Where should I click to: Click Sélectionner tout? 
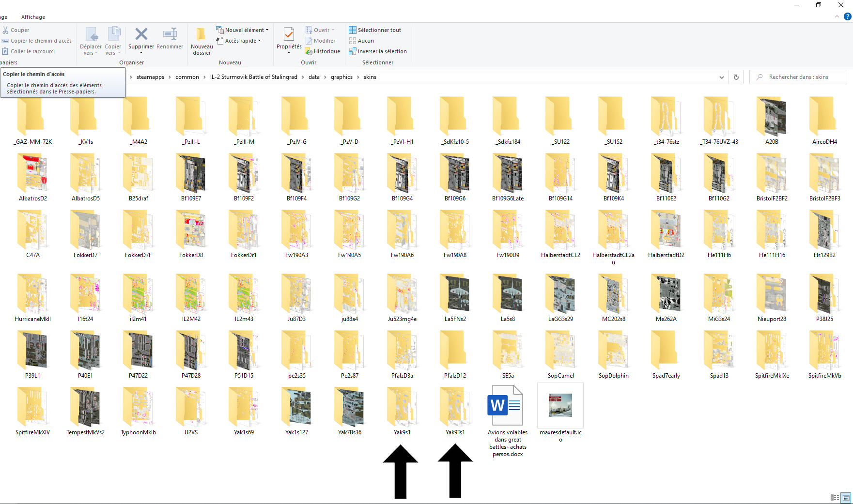(375, 30)
